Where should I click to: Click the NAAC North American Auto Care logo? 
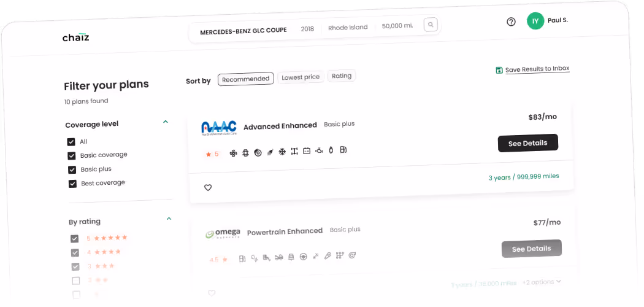tap(219, 128)
